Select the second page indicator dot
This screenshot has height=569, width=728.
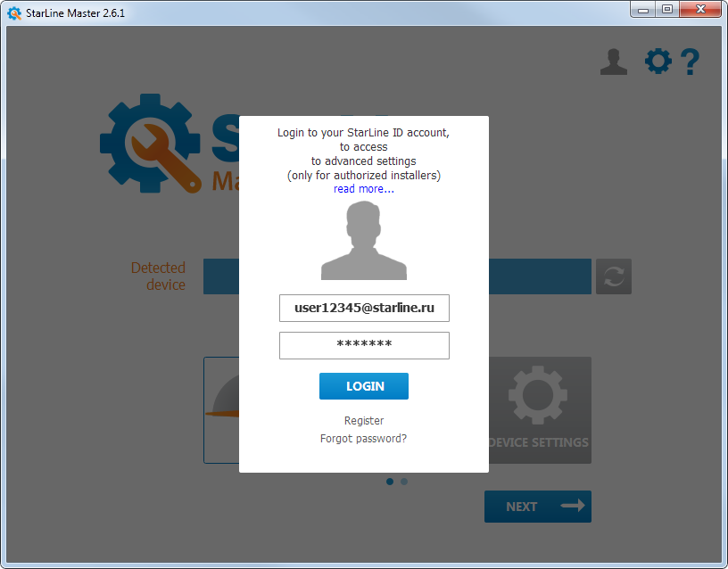point(404,482)
